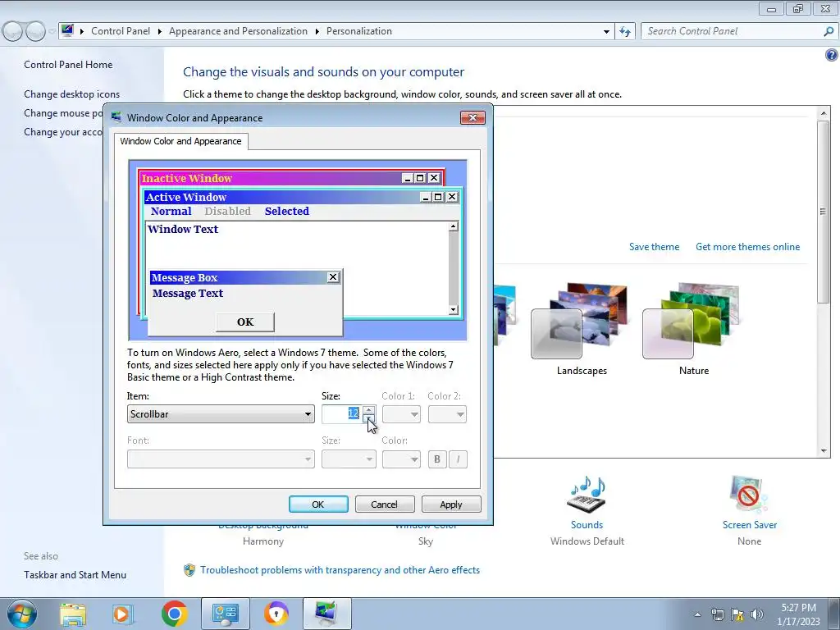
Task: Open Google Chrome from the taskbar
Action: [174, 614]
